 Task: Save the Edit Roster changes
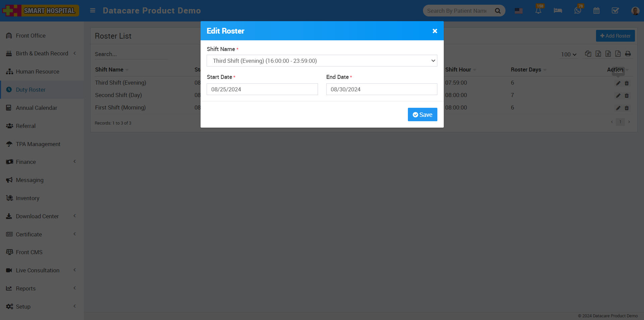point(422,115)
